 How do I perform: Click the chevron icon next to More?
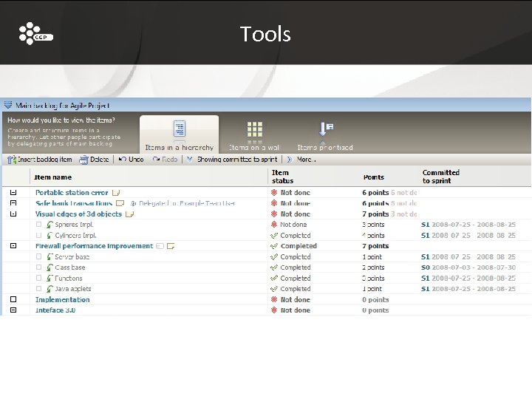point(289,159)
